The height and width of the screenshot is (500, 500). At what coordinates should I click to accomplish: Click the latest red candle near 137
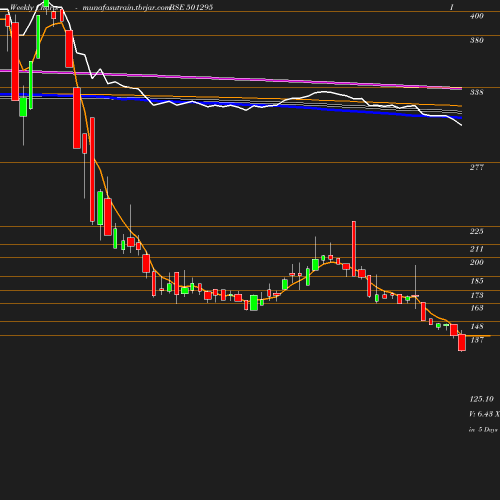click(x=462, y=342)
